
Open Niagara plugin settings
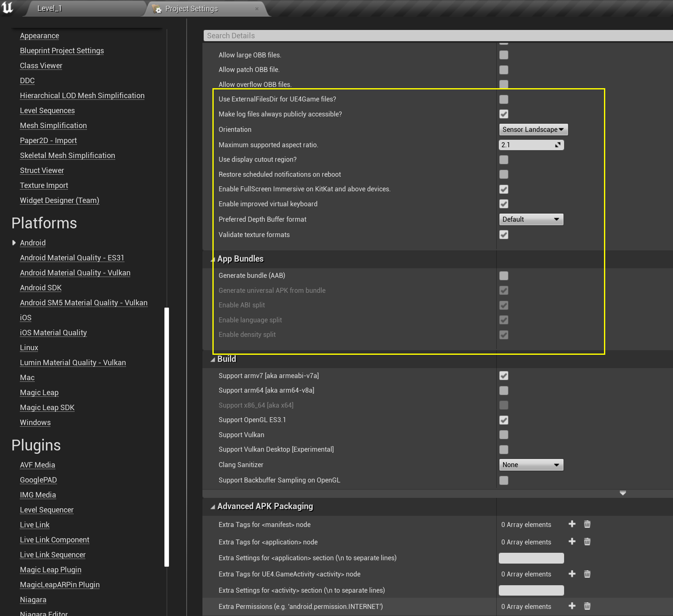pyautogui.click(x=33, y=600)
